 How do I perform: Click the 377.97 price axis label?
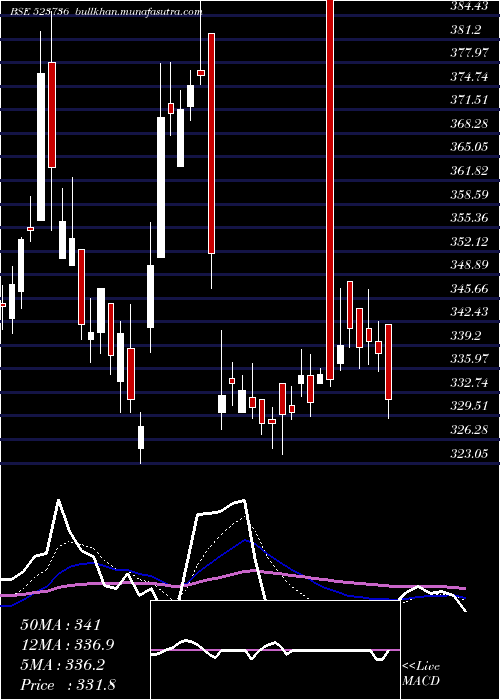click(x=469, y=53)
